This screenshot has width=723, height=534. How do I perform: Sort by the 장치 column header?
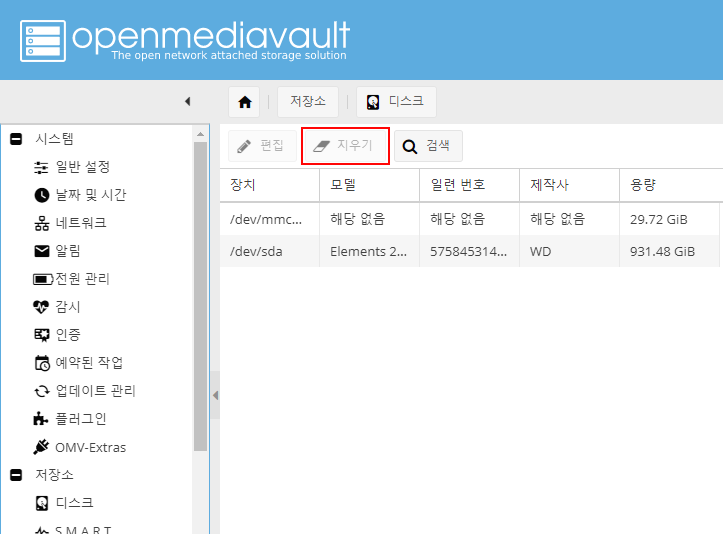tap(270, 185)
